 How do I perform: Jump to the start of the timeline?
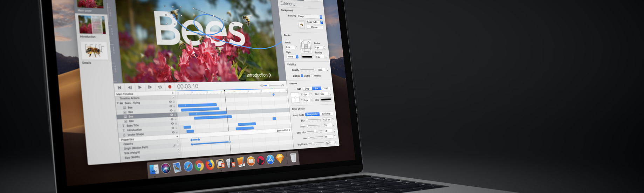119,88
